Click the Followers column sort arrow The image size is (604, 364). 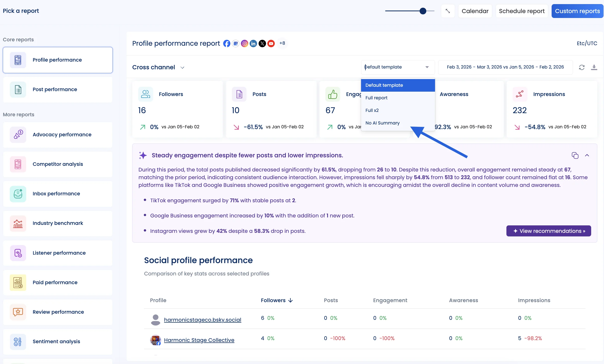point(290,300)
